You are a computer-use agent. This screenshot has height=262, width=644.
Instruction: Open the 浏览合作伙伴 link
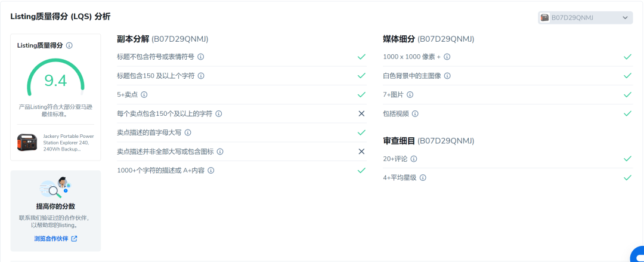pos(55,239)
